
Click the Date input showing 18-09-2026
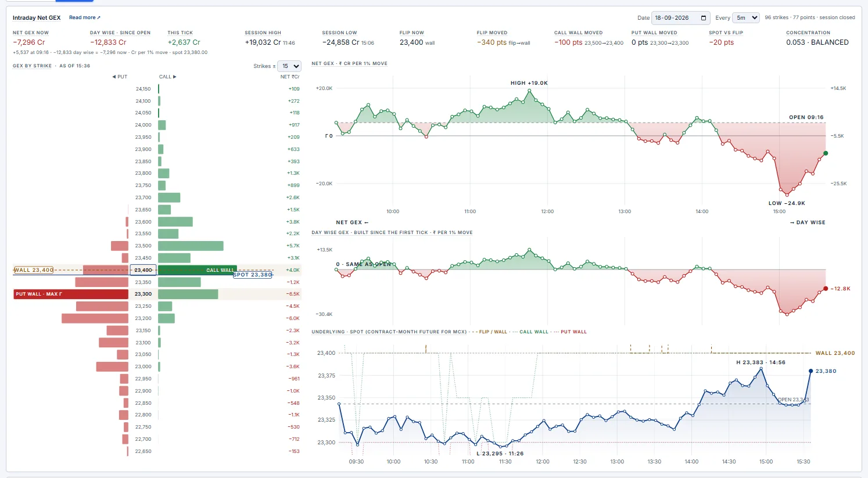pos(681,18)
